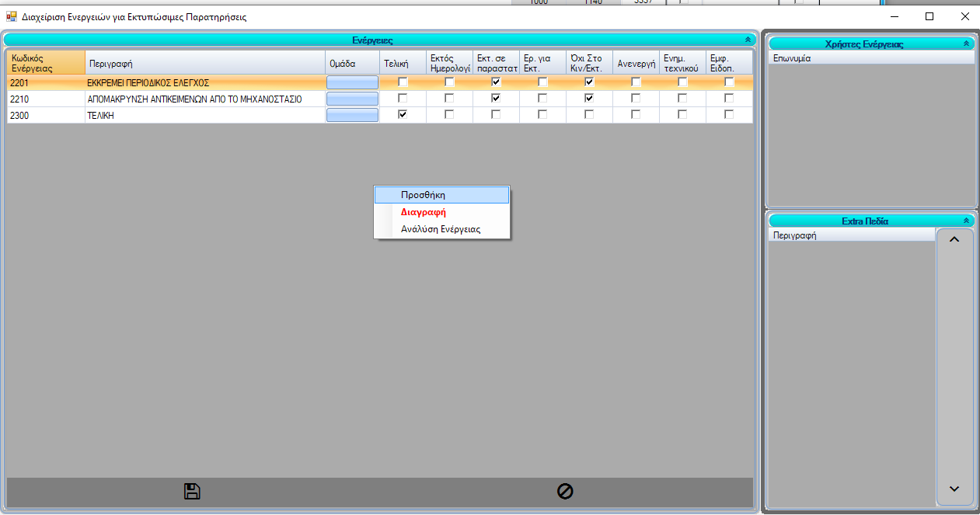
Task: Click the application icon in title bar
Action: [x=11, y=16]
